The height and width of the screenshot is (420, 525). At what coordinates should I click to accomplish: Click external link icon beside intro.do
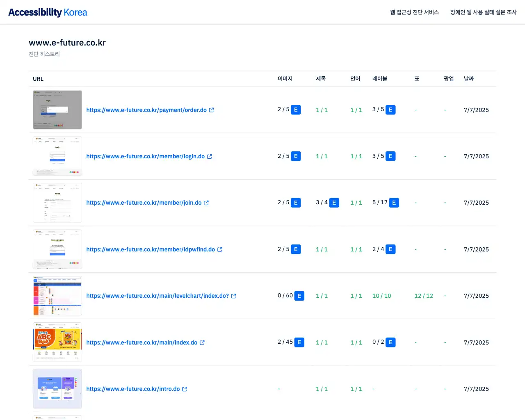click(x=185, y=389)
